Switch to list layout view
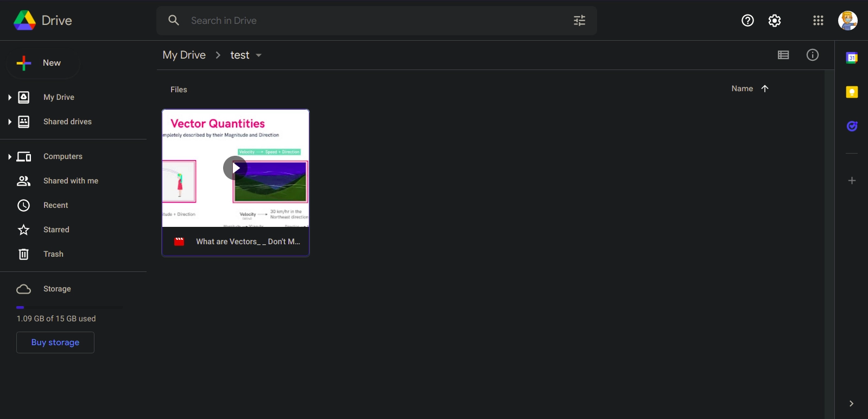 [783, 55]
